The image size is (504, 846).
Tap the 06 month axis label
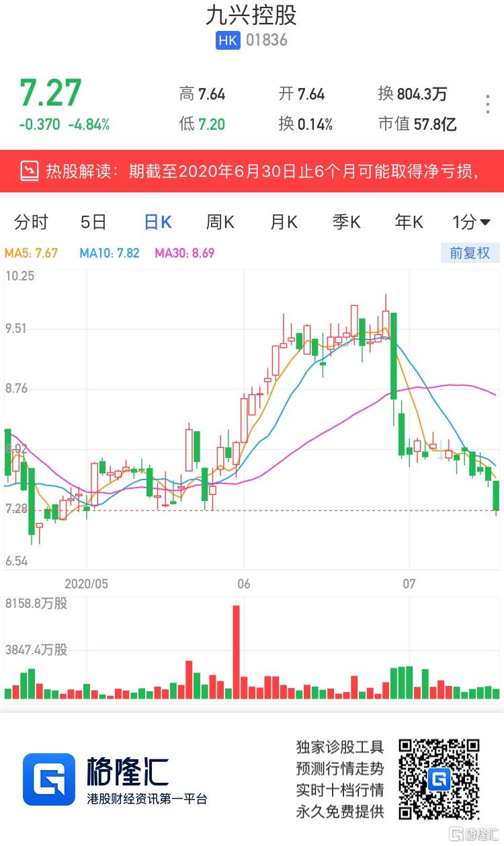pyautogui.click(x=243, y=583)
